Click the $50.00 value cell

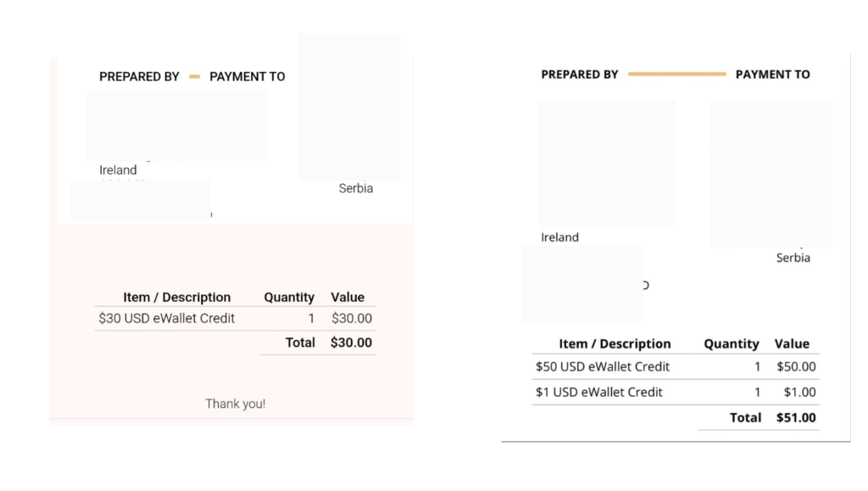796,366
